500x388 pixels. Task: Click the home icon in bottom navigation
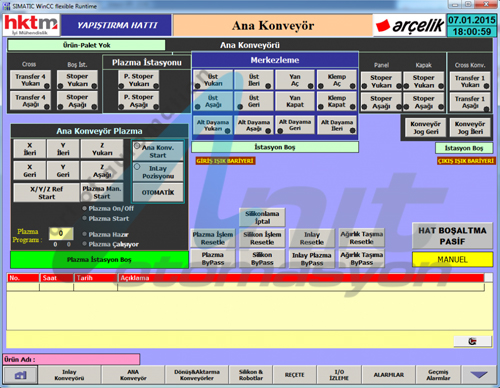point(20,375)
